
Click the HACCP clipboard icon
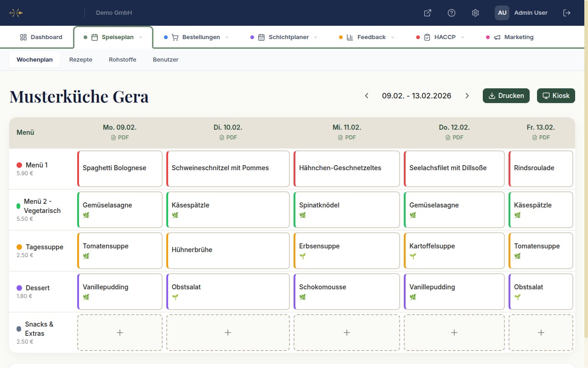point(427,37)
